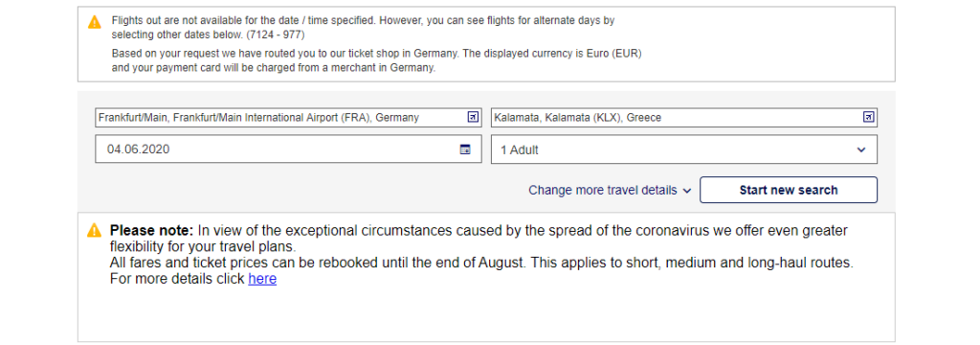Image resolution: width=980 pixels, height=345 pixels.
Task: Open the 1 Adult passenger dropdown
Action: [x=683, y=149]
